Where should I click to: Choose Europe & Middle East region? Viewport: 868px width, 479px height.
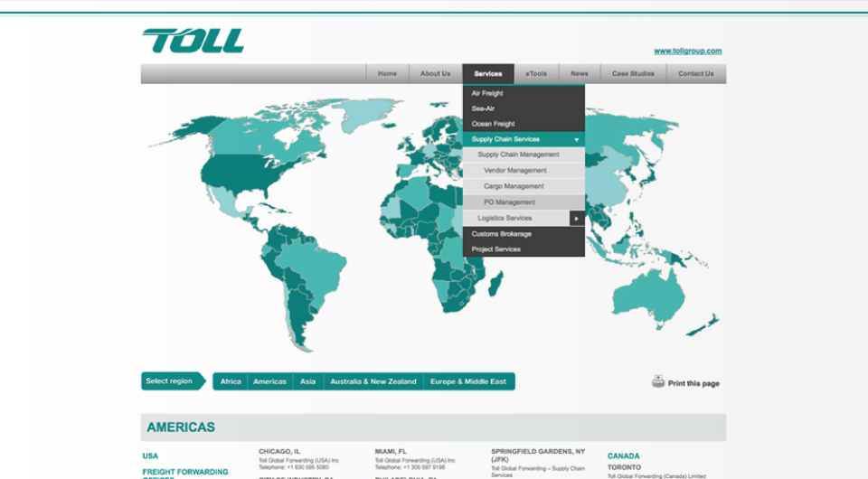coord(468,381)
